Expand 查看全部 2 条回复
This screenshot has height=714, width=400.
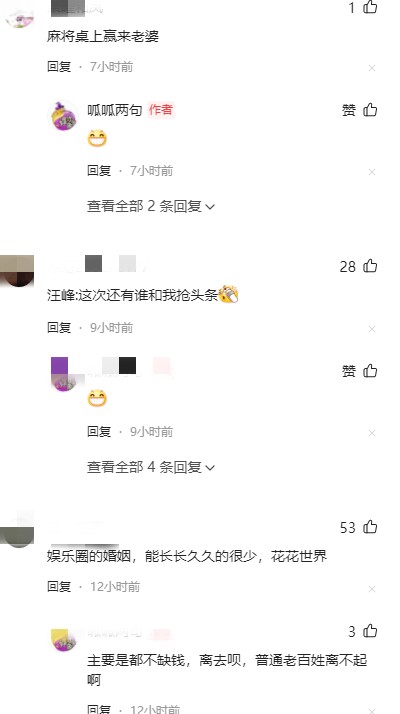(x=151, y=206)
